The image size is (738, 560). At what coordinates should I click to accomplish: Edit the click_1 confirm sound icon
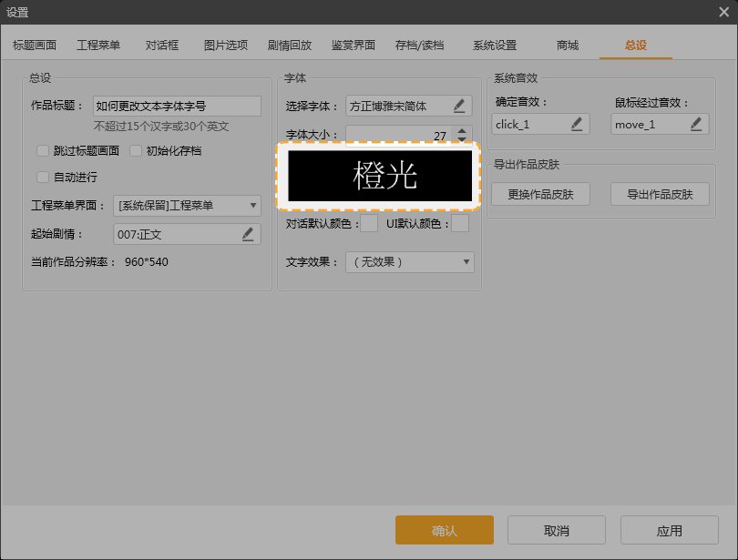pos(577,124)
